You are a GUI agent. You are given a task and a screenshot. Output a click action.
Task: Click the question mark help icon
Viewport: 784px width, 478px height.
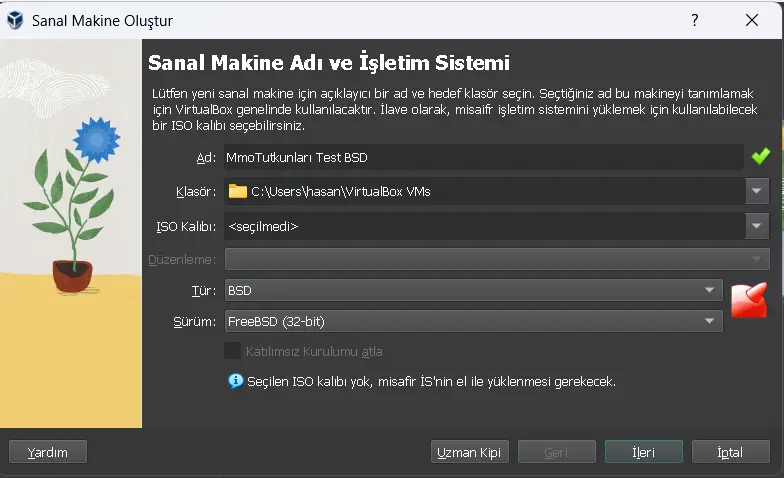694,20
